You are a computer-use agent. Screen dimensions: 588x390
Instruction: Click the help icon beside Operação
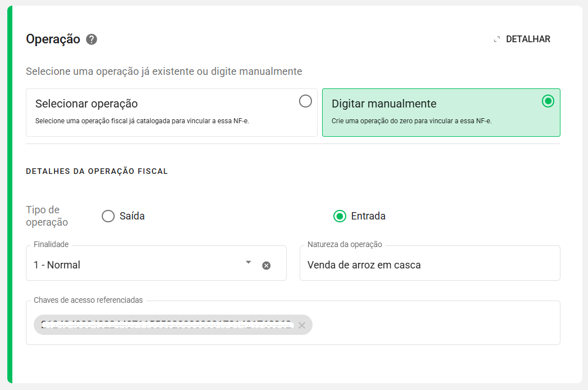point(92,39)
